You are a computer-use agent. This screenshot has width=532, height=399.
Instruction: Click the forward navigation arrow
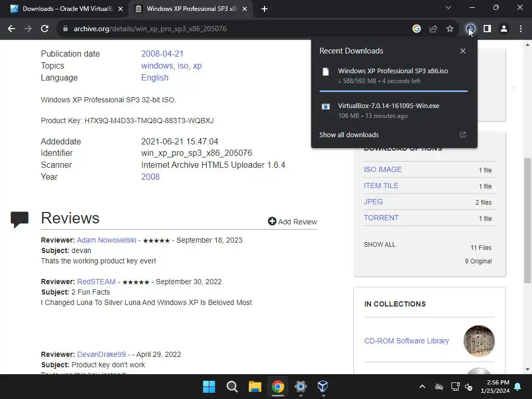[28, 29]
